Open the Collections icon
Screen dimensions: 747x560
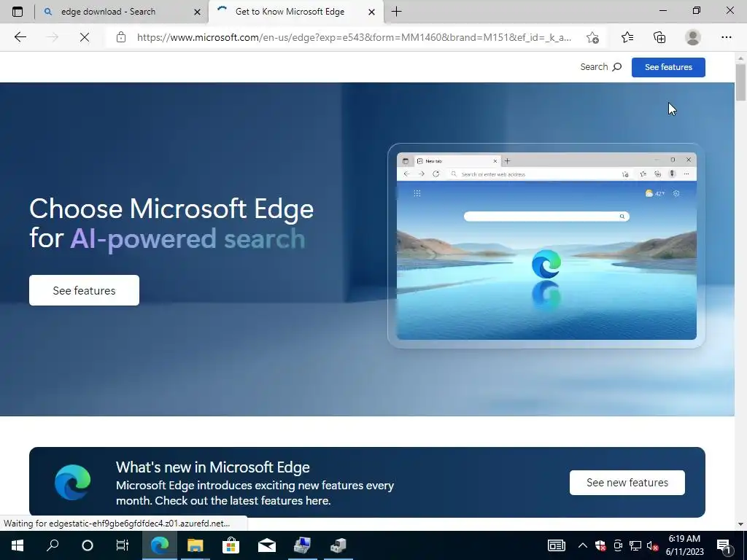tap(659, 37)
